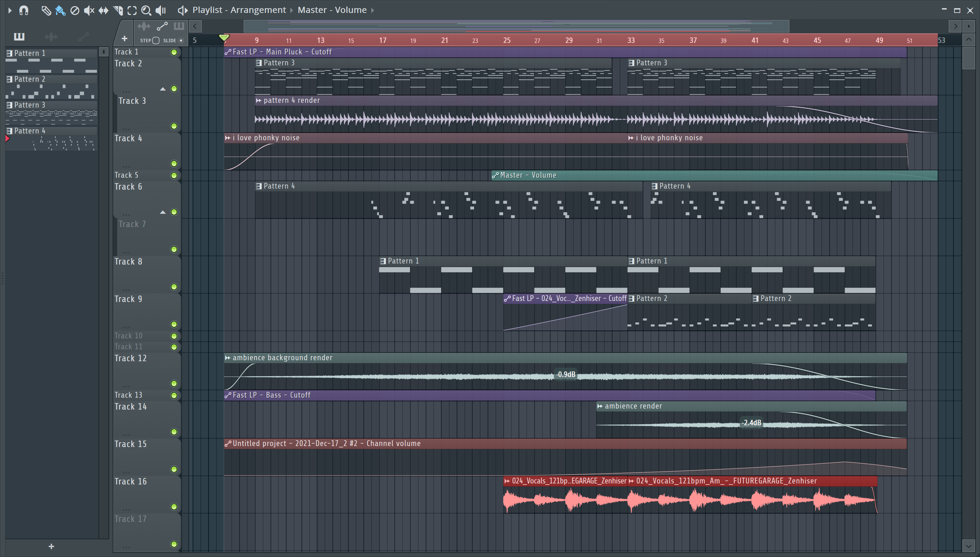Mute Track 3 with its green light
This screenshot has width=980, height=557.
174,126
